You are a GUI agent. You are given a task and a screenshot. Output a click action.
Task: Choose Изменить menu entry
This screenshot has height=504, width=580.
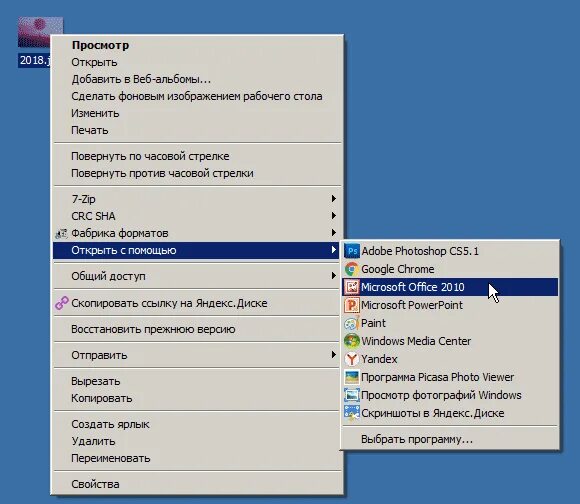[197, 113]
